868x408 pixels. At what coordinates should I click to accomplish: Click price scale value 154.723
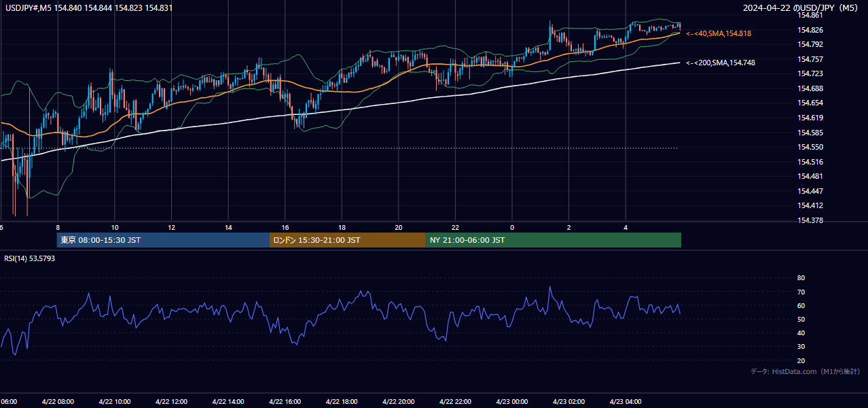point(810,73)
